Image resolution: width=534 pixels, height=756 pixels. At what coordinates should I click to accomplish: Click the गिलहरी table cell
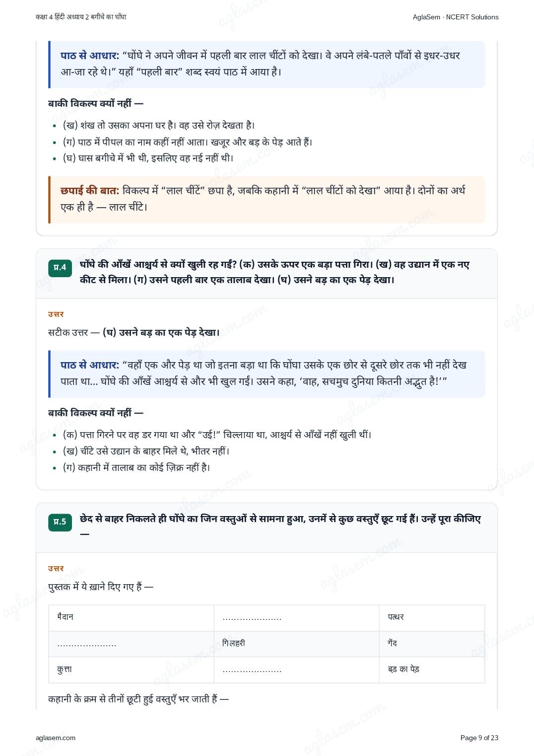pyautogui.click(x=296, y=644)
